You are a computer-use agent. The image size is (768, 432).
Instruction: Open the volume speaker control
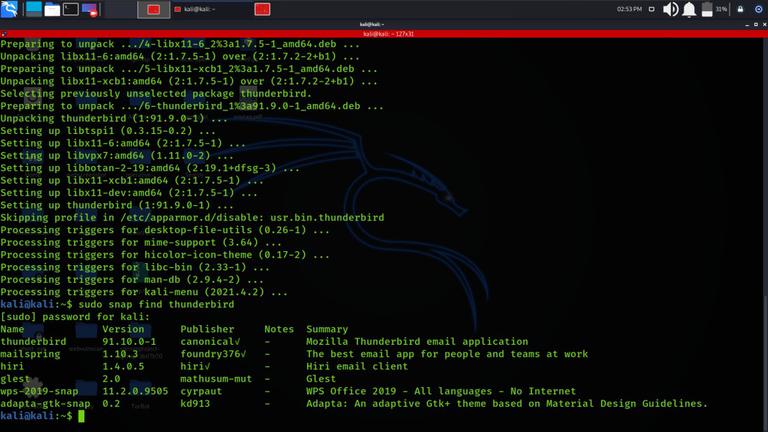pyautogui.click(x=671, y=9)
